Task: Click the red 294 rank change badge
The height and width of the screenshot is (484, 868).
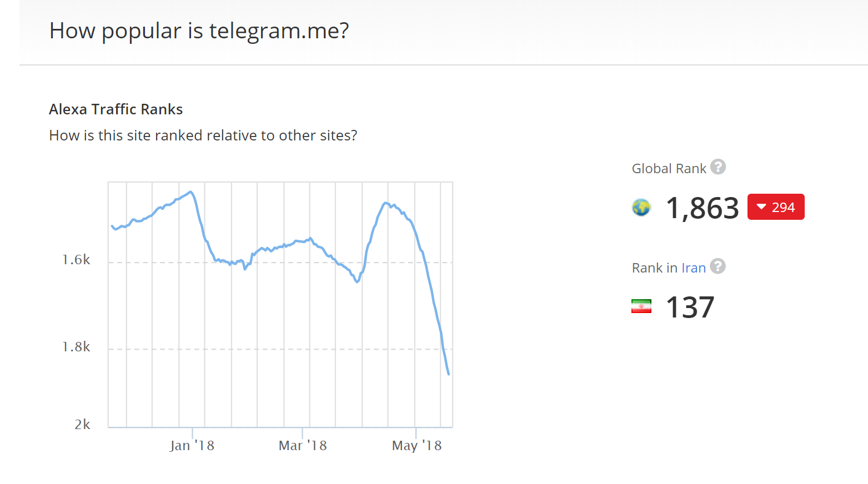Action: 776,207
